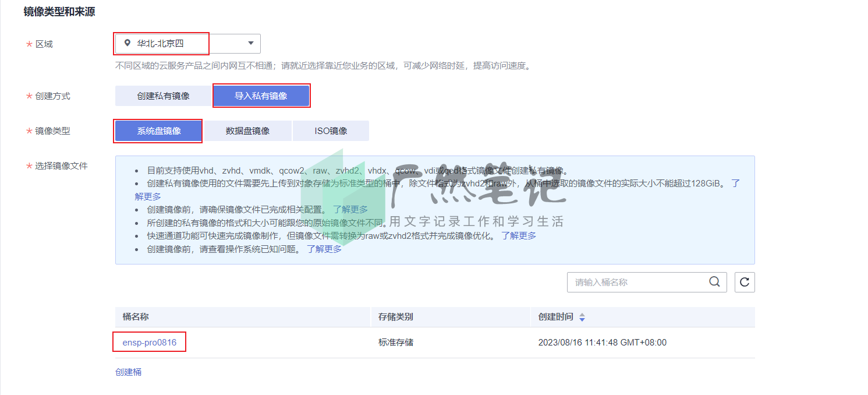Click 了解更多 link after 操作系统已知问题
868x395 pixels.
(324, 249)
